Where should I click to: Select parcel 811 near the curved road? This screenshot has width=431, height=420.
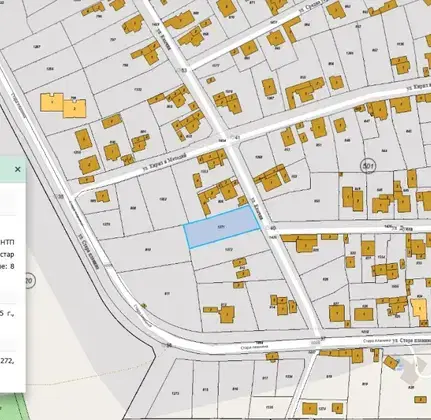[x=168, y=293]
